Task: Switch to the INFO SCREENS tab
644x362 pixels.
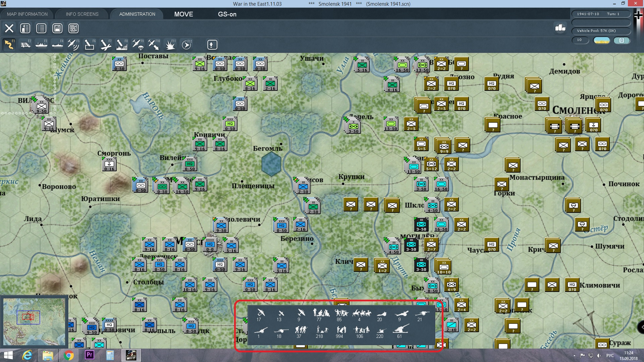Action: [x=82, y=14]
